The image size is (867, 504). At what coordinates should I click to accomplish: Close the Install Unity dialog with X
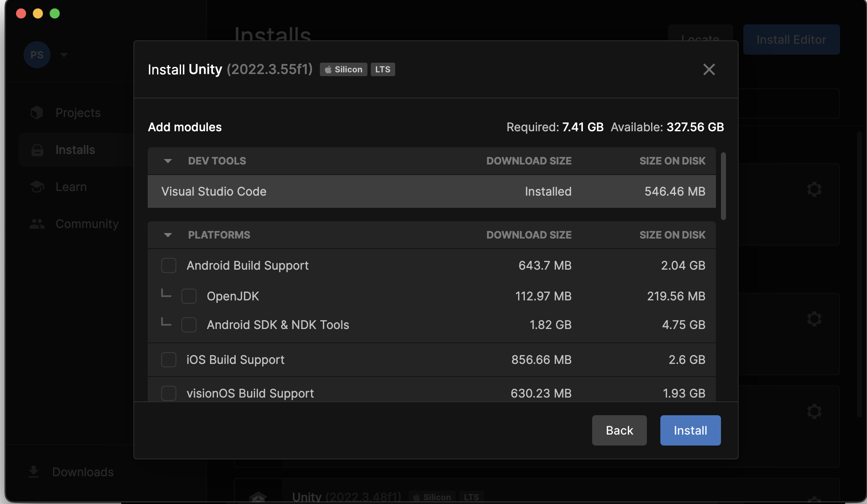(x=709, y=69)
